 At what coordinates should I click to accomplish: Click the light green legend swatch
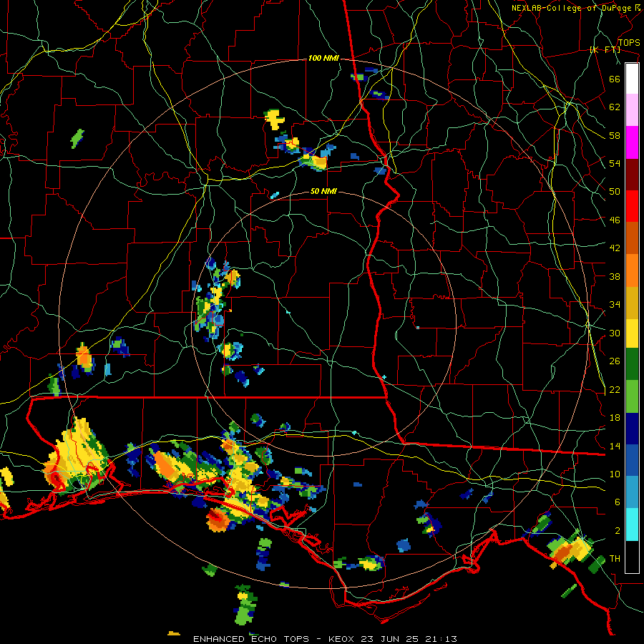pyautogui.click(x=632, y=396)
